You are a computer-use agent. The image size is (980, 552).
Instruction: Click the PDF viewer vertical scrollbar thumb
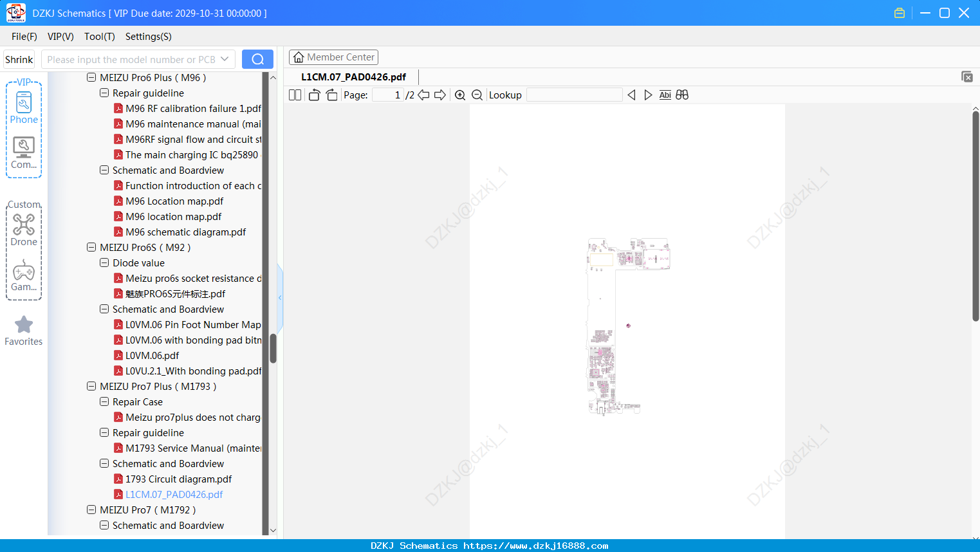pyautogui.click(x=975, y=216)
